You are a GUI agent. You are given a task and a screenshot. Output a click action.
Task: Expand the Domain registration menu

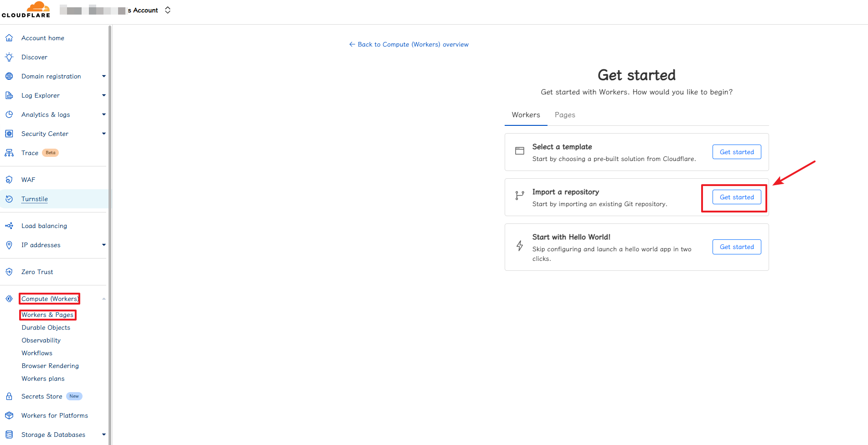coord(103,76)
